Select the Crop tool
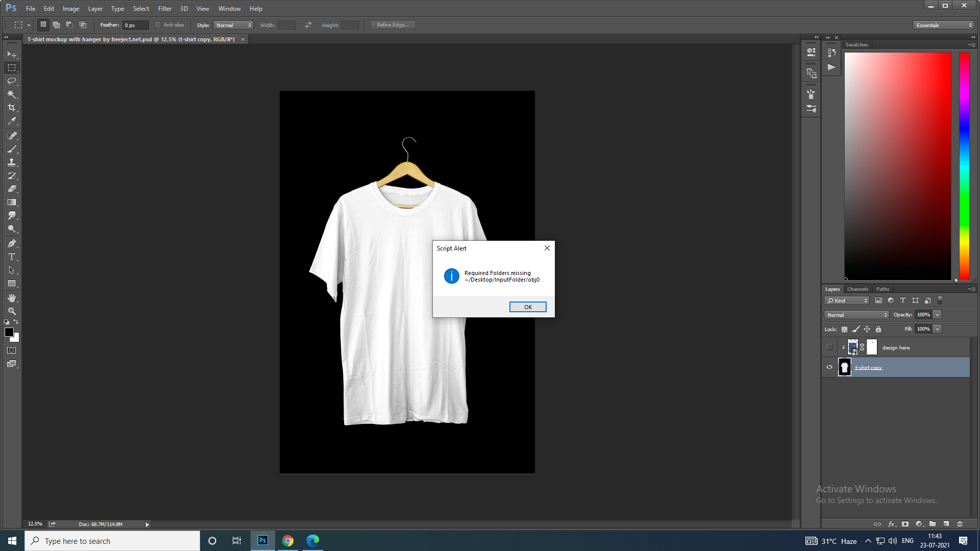The width and height of the screenshot is (980, 551). pyautogui.click(x=12, y=108)
